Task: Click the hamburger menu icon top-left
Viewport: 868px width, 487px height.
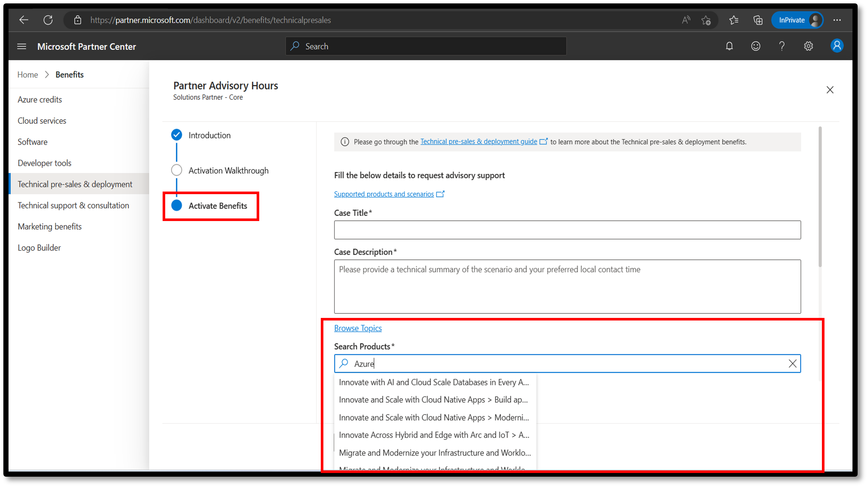Action: click(x=21, y=46)
